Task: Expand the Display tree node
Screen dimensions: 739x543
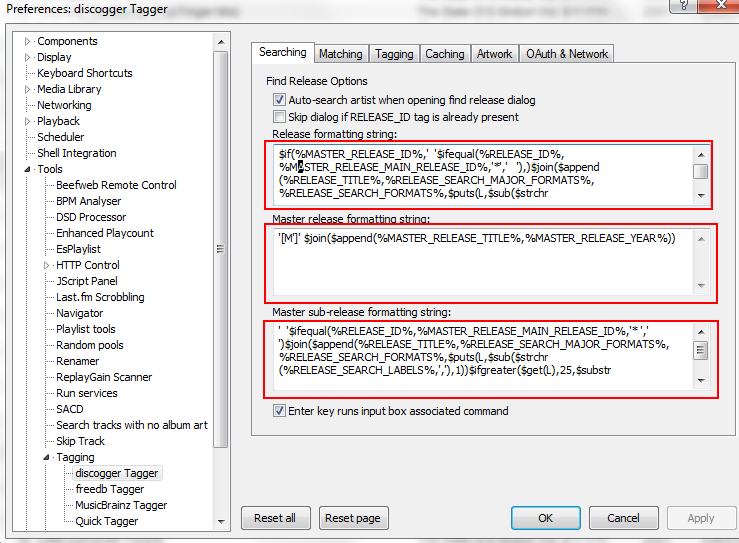Action: (x=27, y=58)
